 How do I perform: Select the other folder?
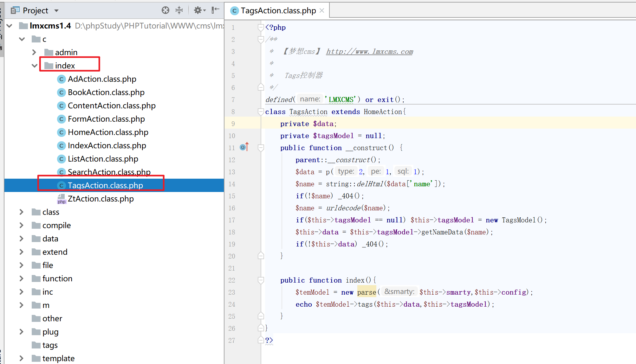coord(52,318)
